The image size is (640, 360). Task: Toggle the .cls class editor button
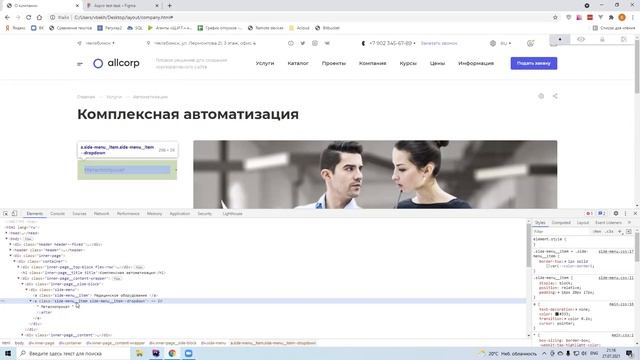tap(609, 231)
